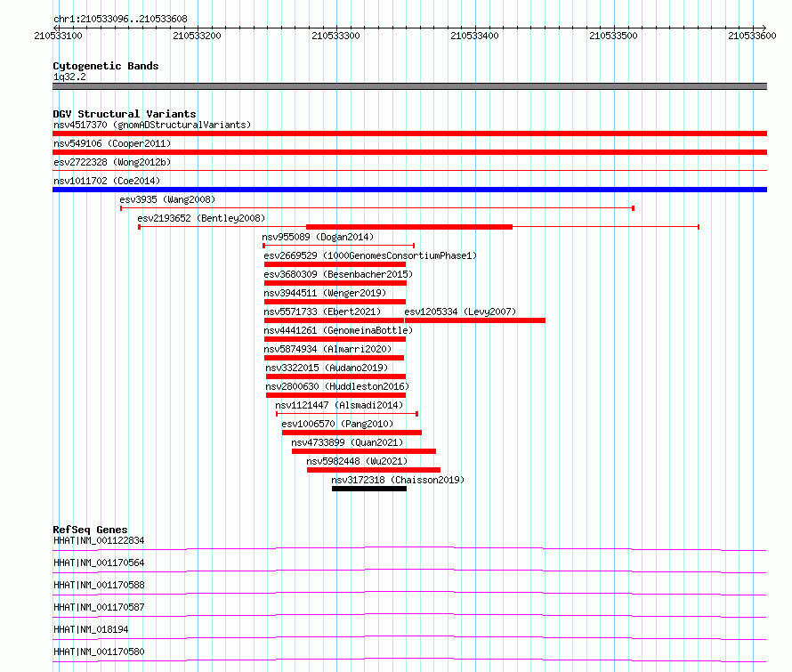Select esv2669529 (1000GenomesConsortiumPhase1) label
Screen dimensions: 792x672
point(370,255)
